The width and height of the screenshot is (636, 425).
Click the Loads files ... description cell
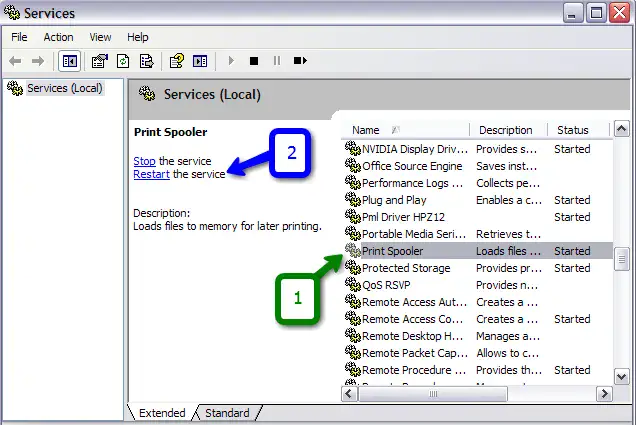point(508,251)
